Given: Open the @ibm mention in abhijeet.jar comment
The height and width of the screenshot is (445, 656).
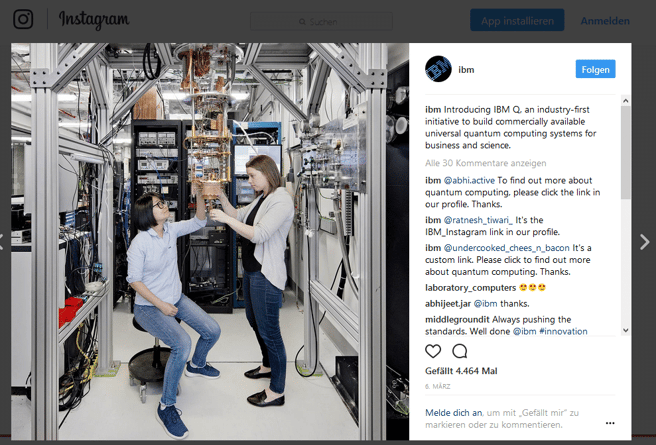Looking at the screenshot, I should (x=485, y=304).
